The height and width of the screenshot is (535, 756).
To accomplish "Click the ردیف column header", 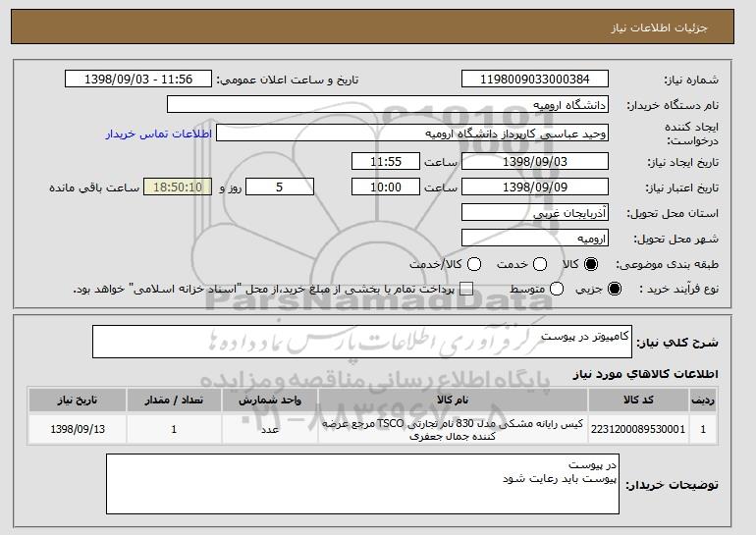I will [703, 401].
